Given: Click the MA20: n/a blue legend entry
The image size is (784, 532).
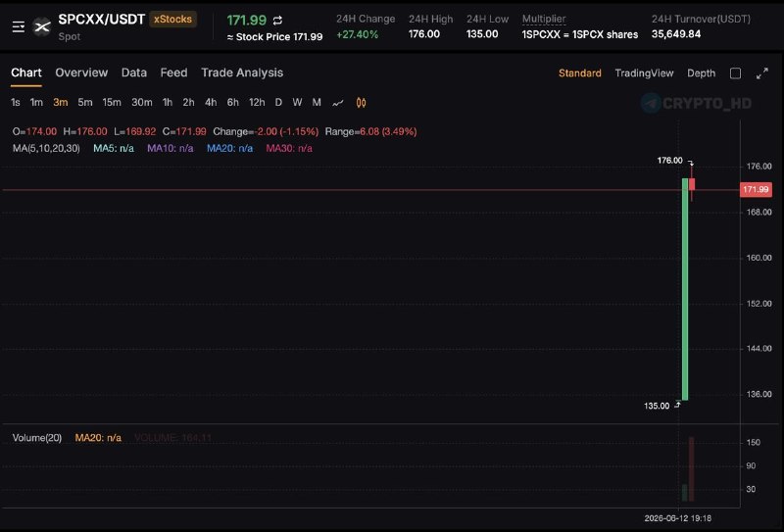Looking at the screenshot, I should [x=229, y=149].
